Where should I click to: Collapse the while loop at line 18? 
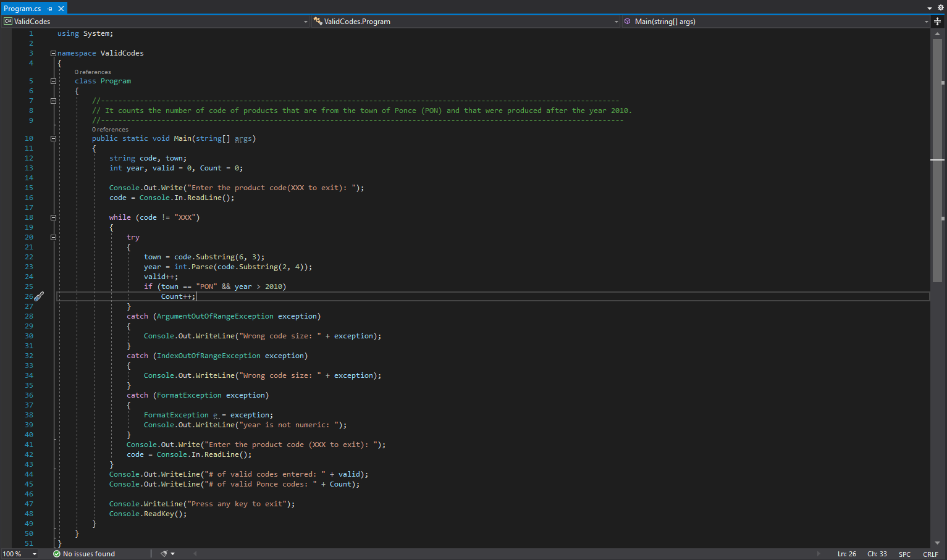53,217
